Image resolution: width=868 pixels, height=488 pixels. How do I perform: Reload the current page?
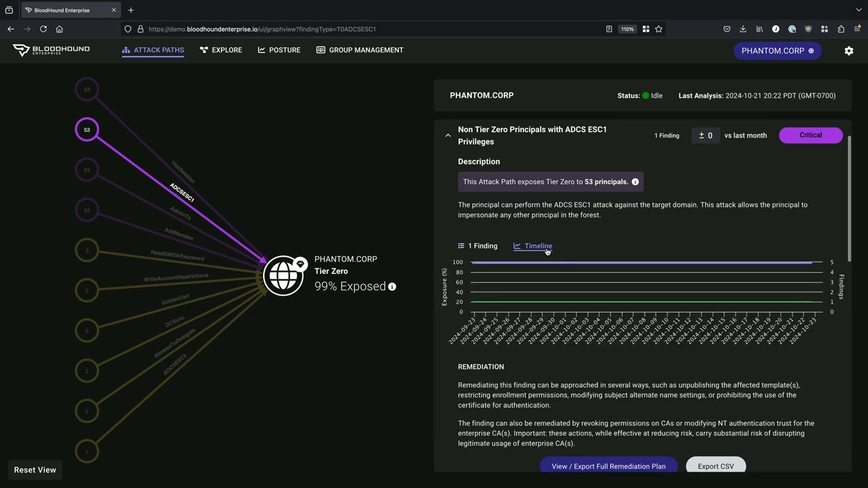coord(43,29)
